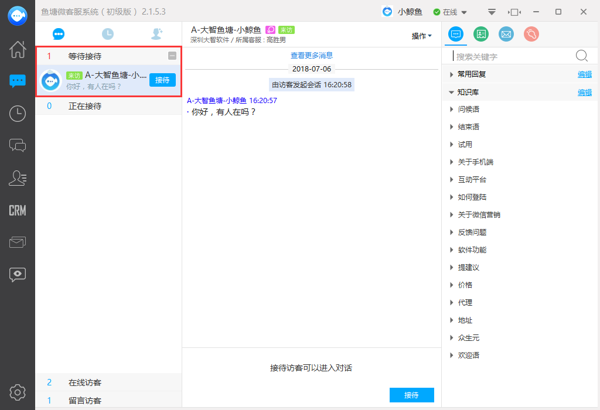
Task: Open settings gear at sidebar bottom
Action: 17,392
